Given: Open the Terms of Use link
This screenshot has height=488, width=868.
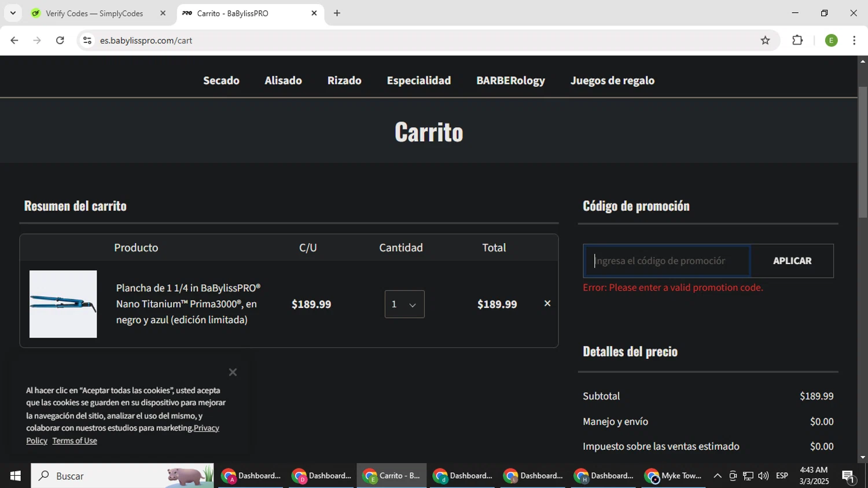Looking at the screenshot, I should tap(75, 441).
